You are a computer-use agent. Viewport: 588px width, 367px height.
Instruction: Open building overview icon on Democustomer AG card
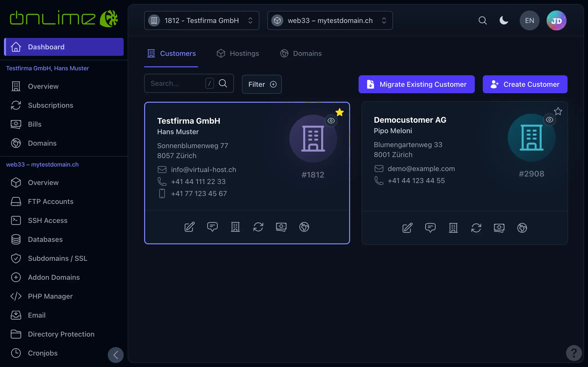(x=453, y=228)
